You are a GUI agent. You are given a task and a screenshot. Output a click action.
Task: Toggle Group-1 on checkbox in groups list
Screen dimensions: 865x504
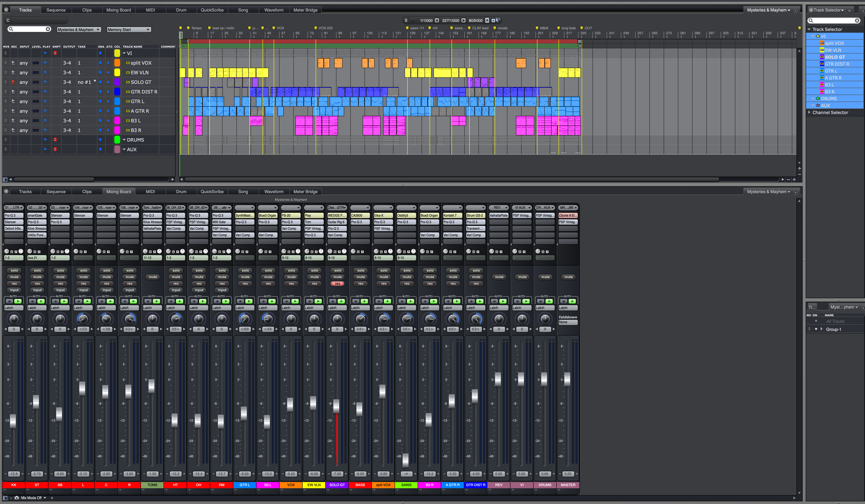(x=816, y=329)
